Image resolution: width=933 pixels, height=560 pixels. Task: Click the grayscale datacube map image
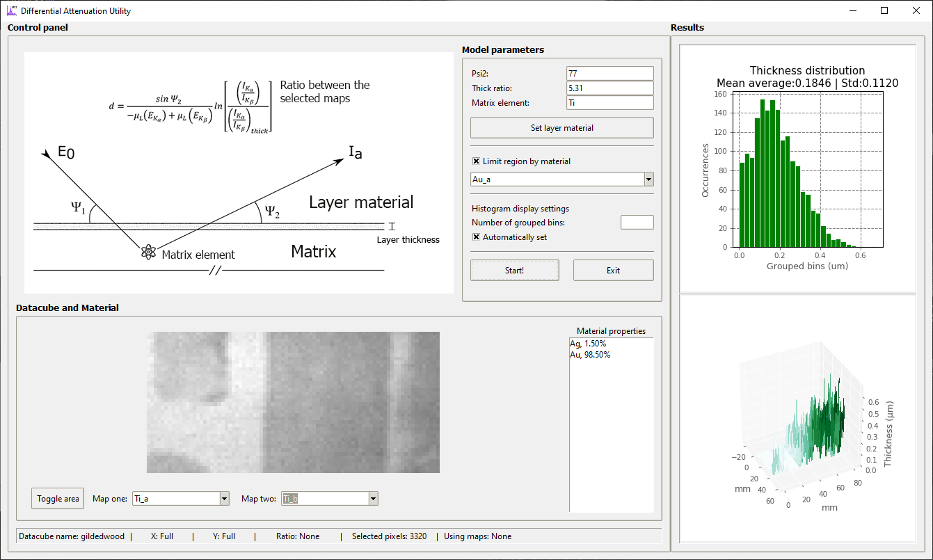click(x=293, y=402)
